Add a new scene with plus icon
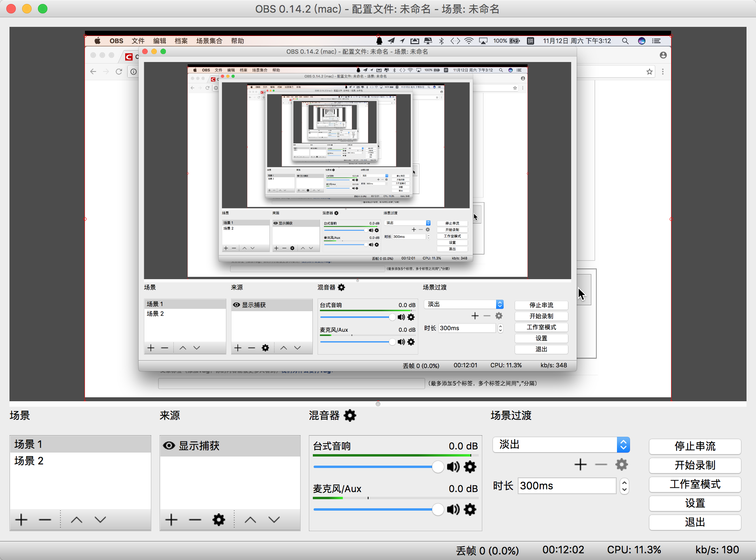This screenshot has width=756, height=560. tap(21, 520)
